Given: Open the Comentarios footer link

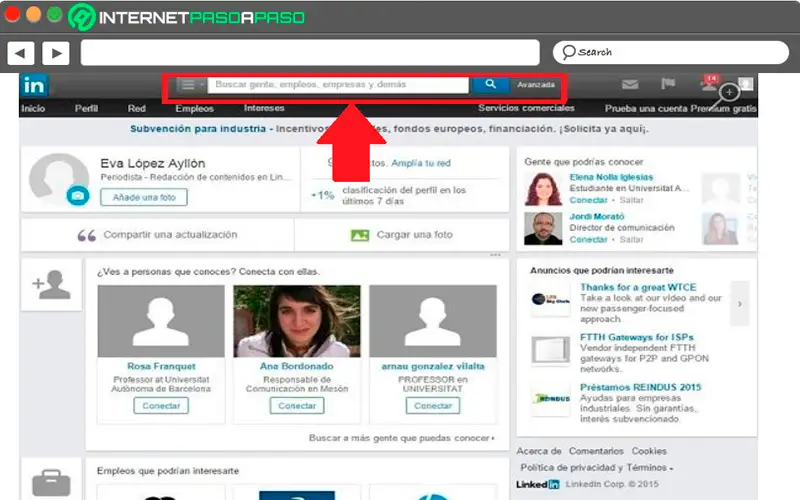Looking at the screenshot, I should pyautogui.click(x=596, y=451).
